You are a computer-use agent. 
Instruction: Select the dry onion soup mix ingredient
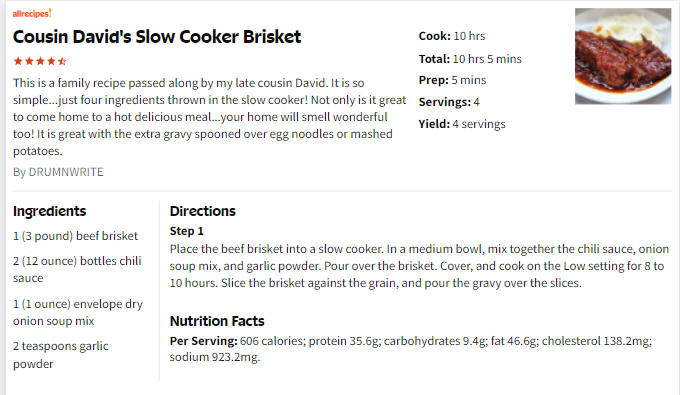[78, 312]
